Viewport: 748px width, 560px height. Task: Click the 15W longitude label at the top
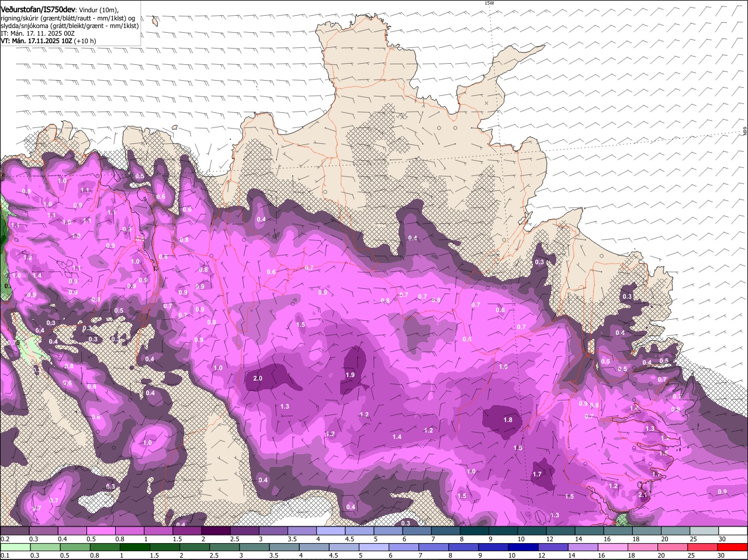[489, 3]
